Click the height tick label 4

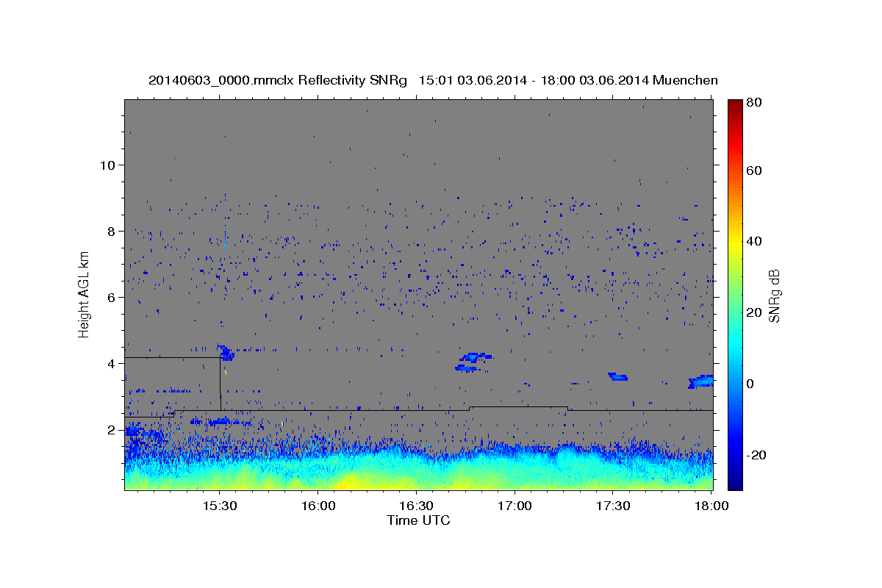coord(112,363)
